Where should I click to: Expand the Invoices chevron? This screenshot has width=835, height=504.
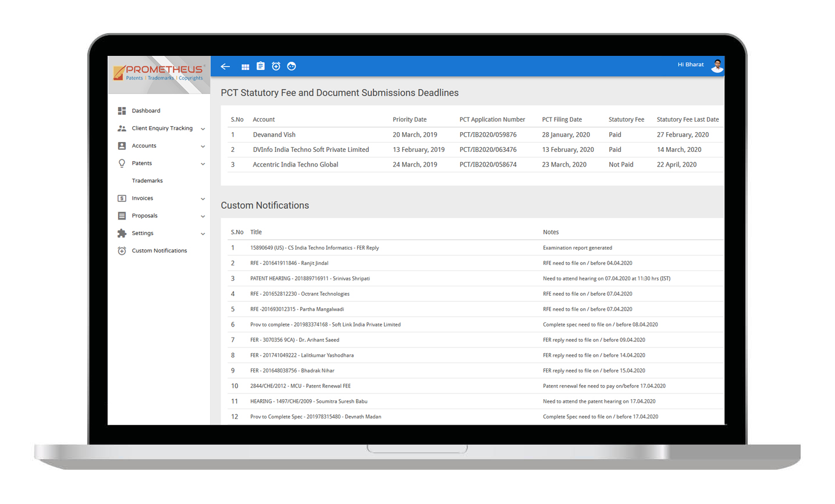tap(202, 198)
